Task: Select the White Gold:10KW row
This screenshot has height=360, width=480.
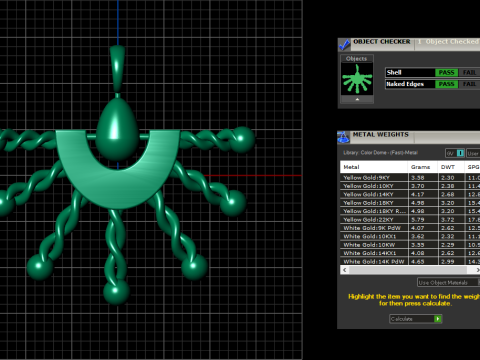Action: (x=410, y=245)
